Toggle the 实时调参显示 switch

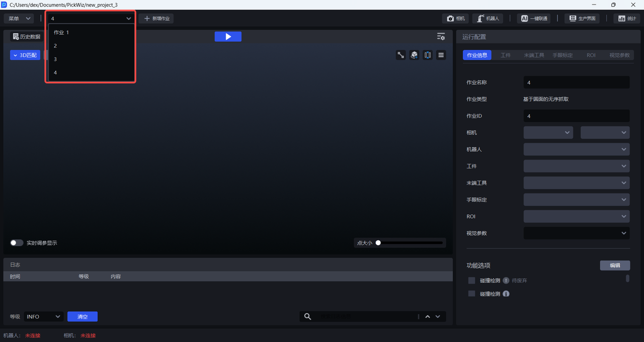(17, 243)
